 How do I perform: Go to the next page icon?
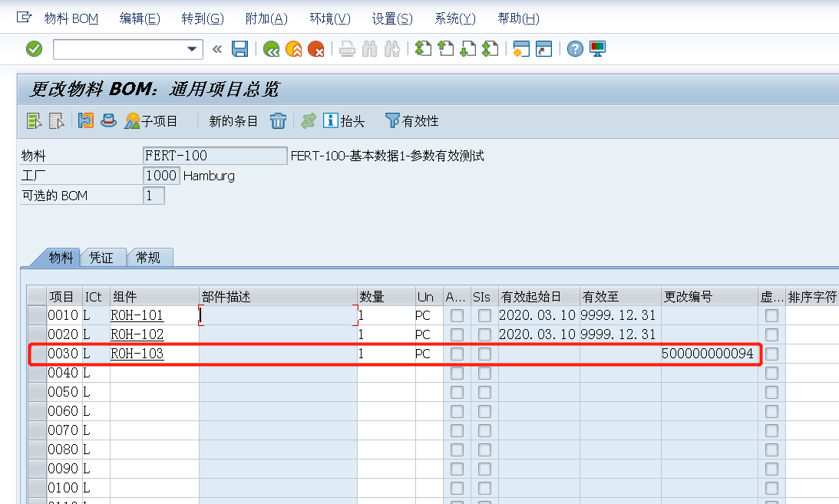pos(468,49)
